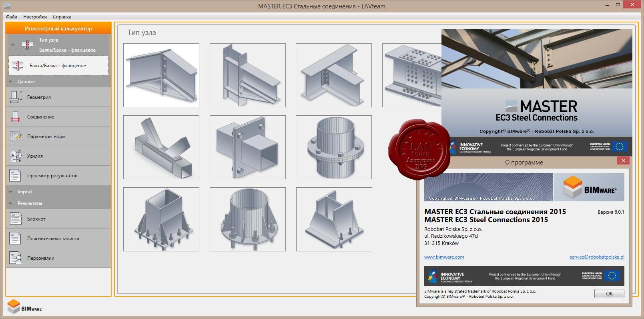The image size is (644, 319).
Task: Click the Параметры норм label
Action: 46,136
